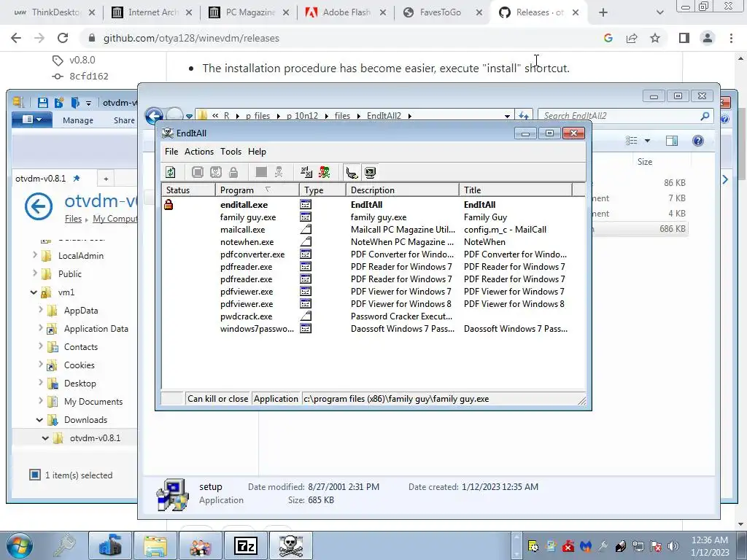Click the Files breadcrumb link in otvdm window
This screenshot has height=560, width=747.
pyautogui.click(x=73, y=219)
